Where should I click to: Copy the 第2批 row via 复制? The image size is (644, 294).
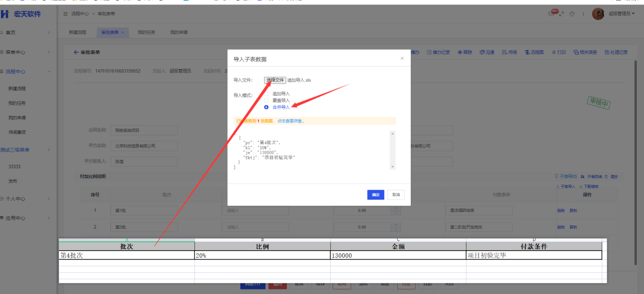573,227
